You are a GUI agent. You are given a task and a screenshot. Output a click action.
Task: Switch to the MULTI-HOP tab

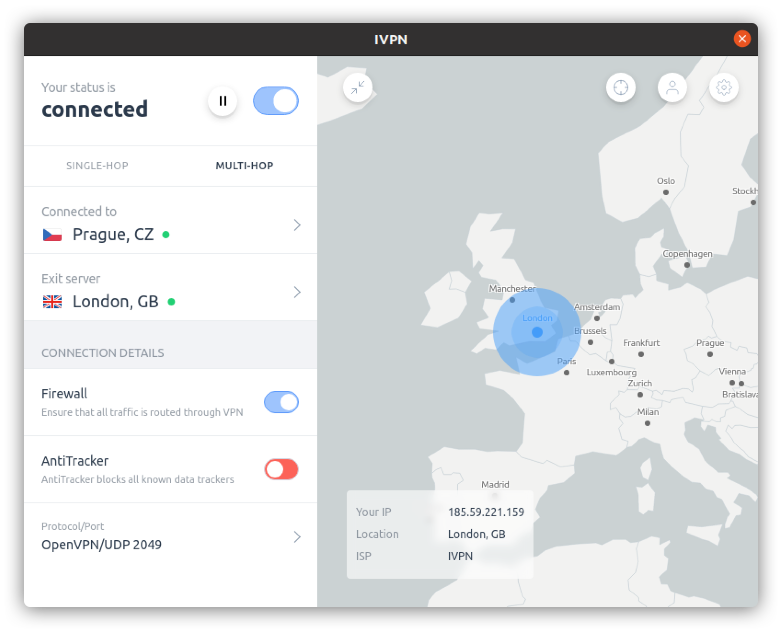pos(244,166)
